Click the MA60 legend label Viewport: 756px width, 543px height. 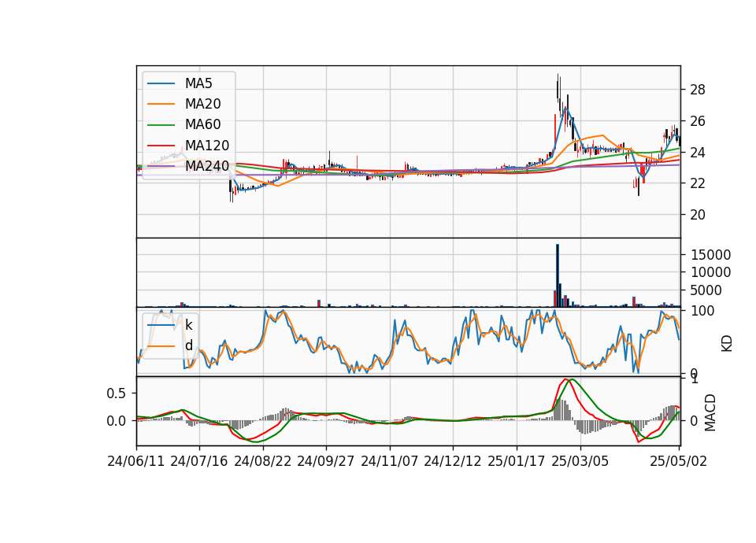point(202,125)
